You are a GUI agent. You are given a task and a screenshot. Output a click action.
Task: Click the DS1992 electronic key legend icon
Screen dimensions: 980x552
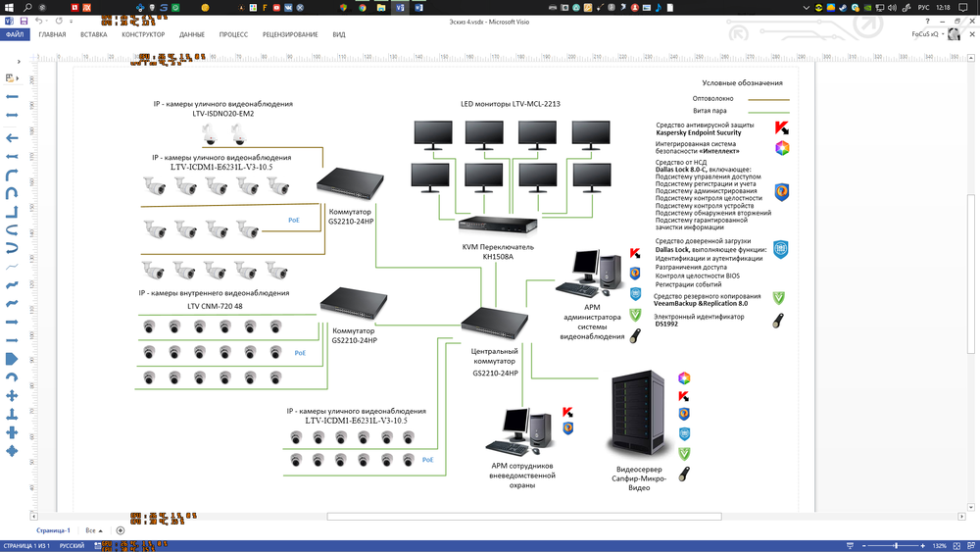[778, 321]
